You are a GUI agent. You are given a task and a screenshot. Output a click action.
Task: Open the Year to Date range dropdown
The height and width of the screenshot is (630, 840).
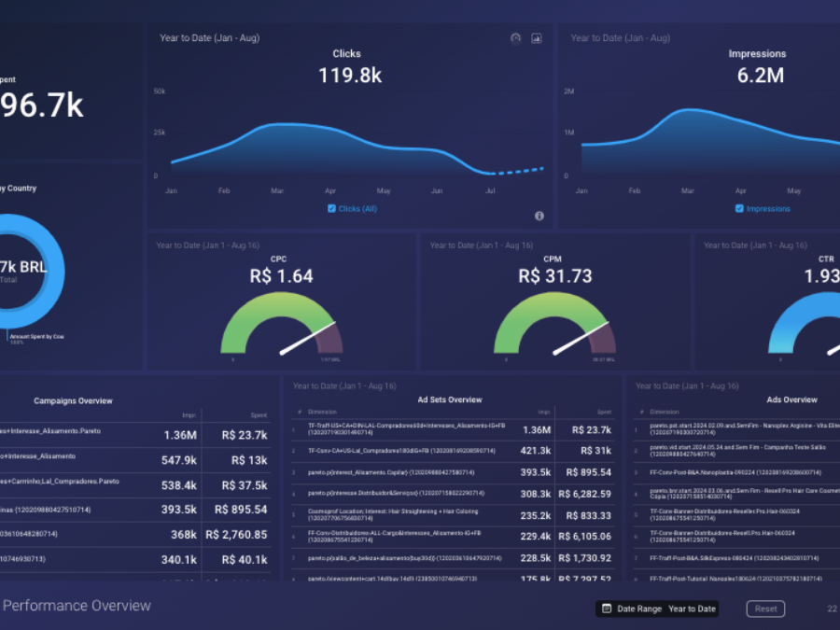[x=692, y=609]
